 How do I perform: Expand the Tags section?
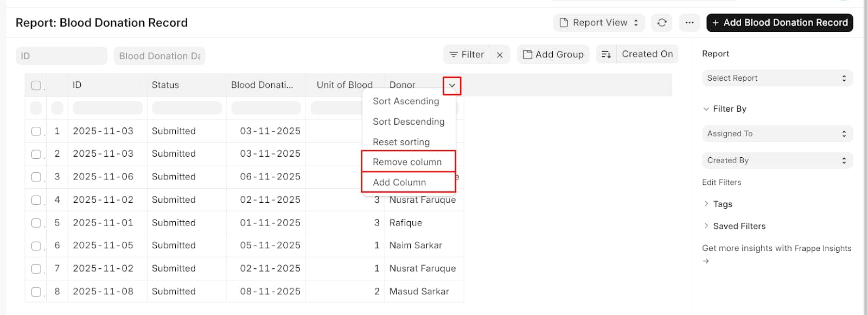718,204
